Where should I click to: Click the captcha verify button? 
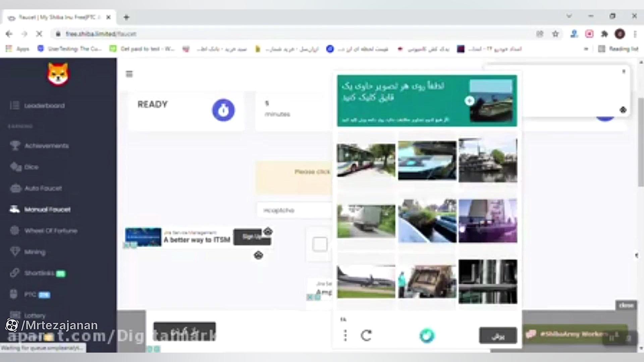point(498,336)
